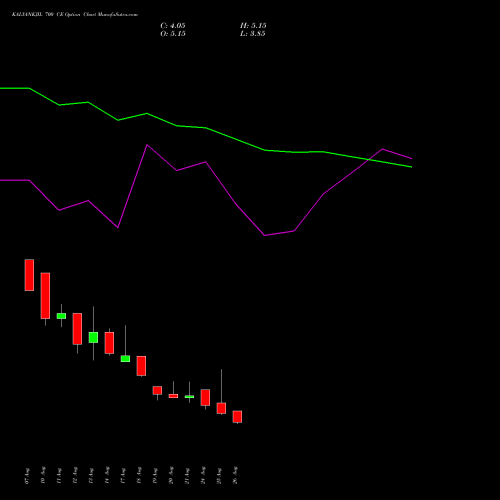Click the red candle for 18 Aug
The height and width of the screenshot is (500, 500).
point(141,366)
